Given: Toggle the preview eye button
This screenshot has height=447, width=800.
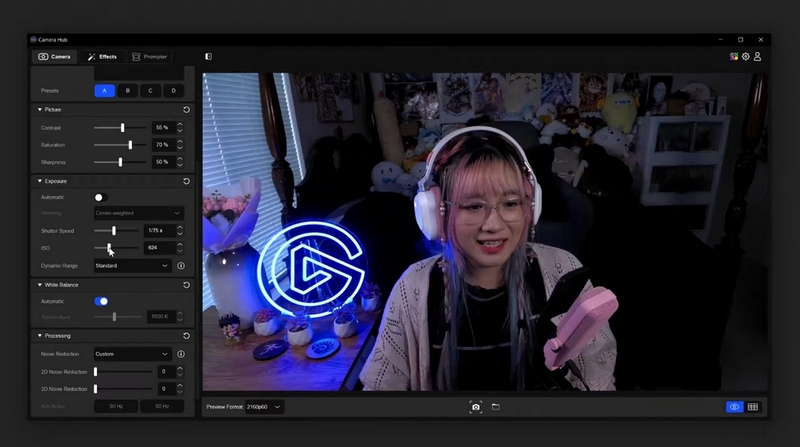Looking at the screenshot, I should click(735, 407).
